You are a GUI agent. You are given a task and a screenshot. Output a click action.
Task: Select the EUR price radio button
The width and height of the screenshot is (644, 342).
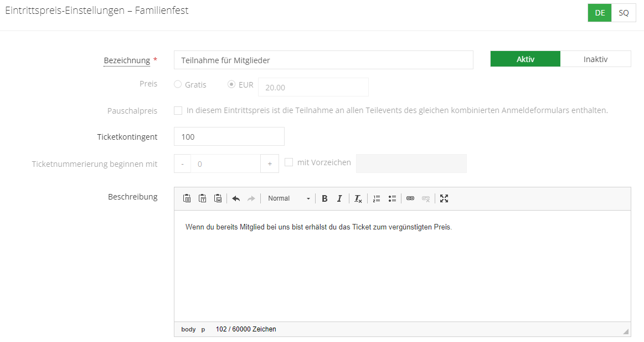(231, 85)
